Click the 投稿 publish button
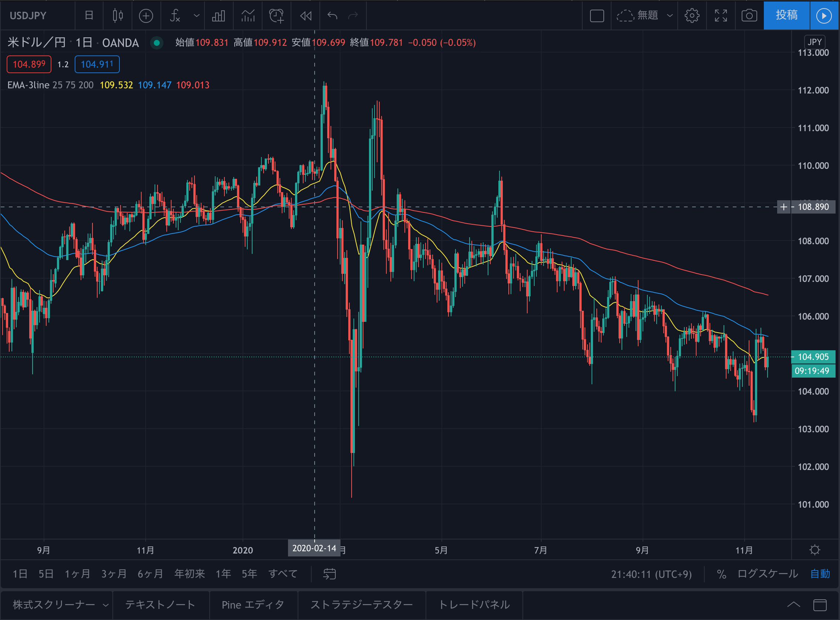Image resolution: width=840 pixels, height=620 pixels. click(786, 16)
